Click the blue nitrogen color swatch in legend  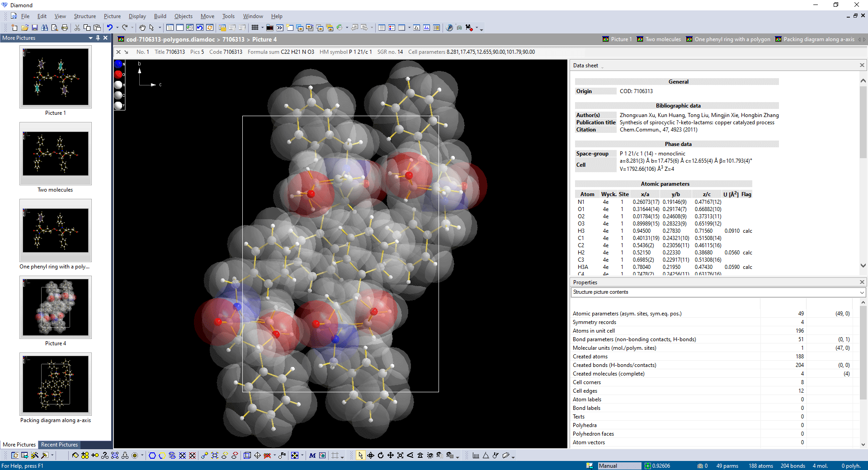118,64
